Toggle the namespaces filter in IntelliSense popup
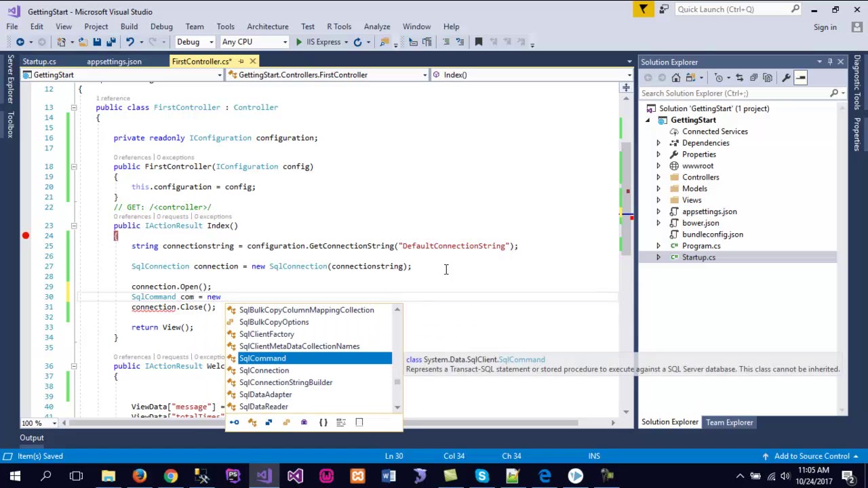This screenshot has height=488, width=868. (323, 422)
